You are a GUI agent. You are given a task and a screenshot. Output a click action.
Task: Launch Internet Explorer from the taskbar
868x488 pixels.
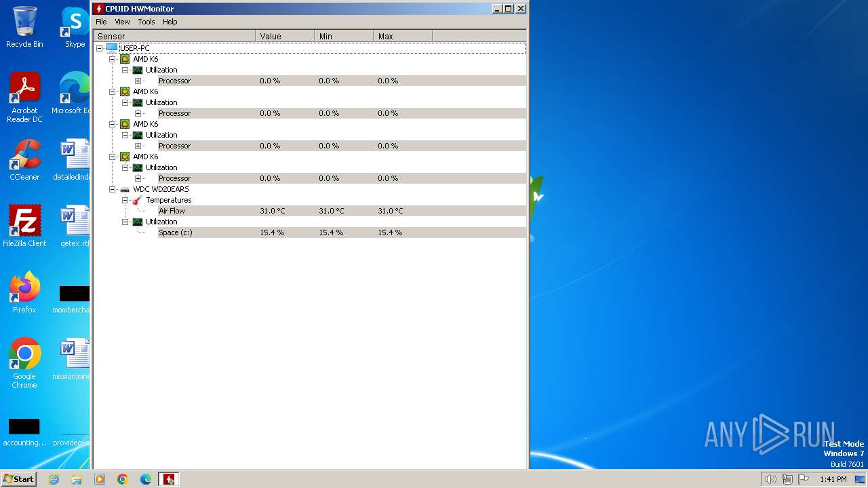coord(54,479)
